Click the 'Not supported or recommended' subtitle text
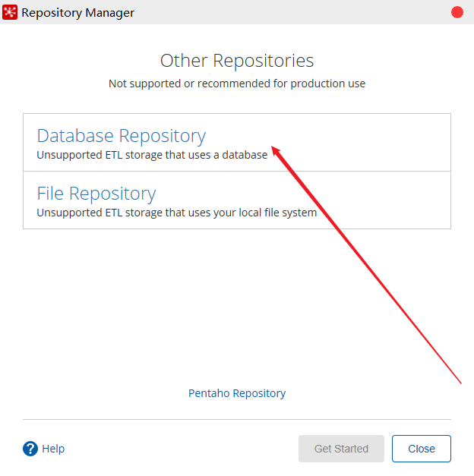This screenshot has width=474, height=476. [237, 84]
